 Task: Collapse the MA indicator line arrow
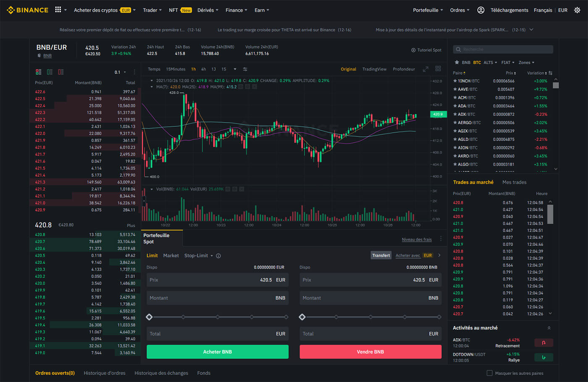click(152, 87)
